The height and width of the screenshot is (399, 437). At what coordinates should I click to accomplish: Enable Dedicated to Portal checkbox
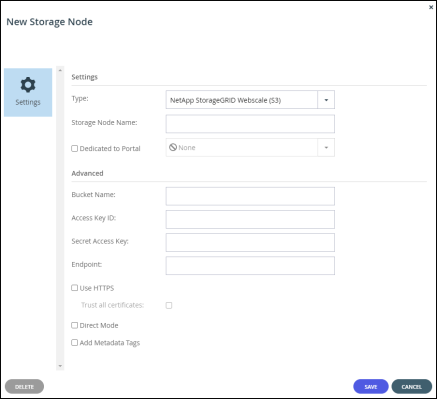click(x=75, y=148)
